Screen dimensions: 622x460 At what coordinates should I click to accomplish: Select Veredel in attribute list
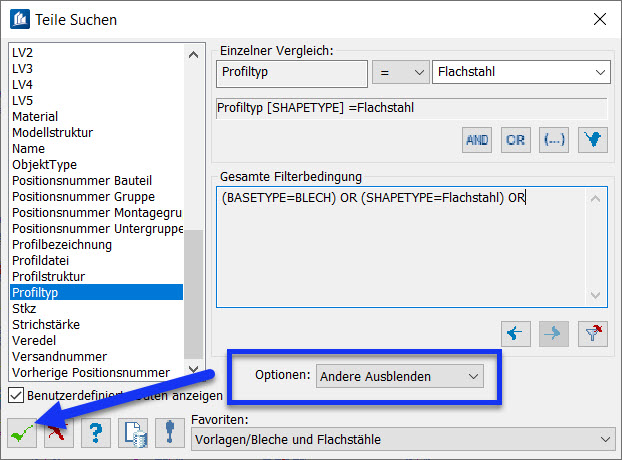pos(96,340)
